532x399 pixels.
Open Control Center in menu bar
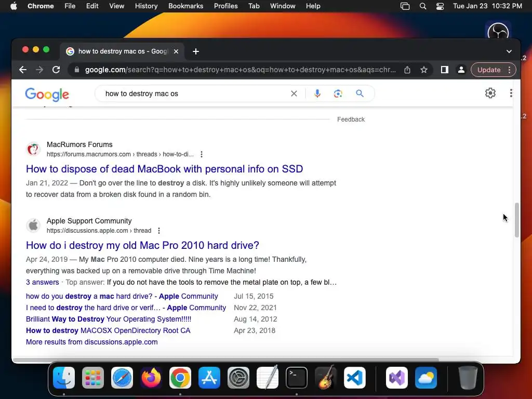[x=440, y=6]
